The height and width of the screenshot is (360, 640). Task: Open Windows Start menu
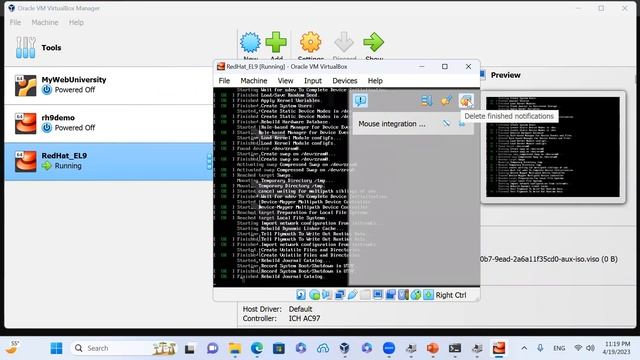pyautogui.click(x=56, y=348)
